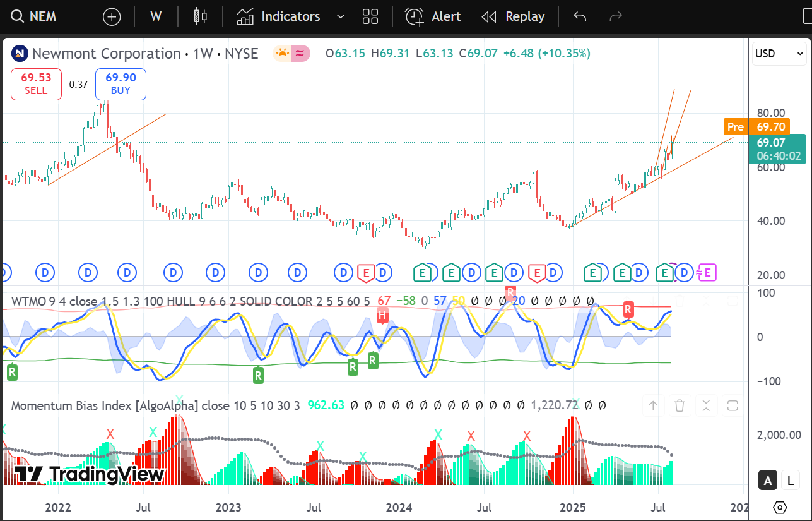Click the green 69.07 last price label

(777, 149)
